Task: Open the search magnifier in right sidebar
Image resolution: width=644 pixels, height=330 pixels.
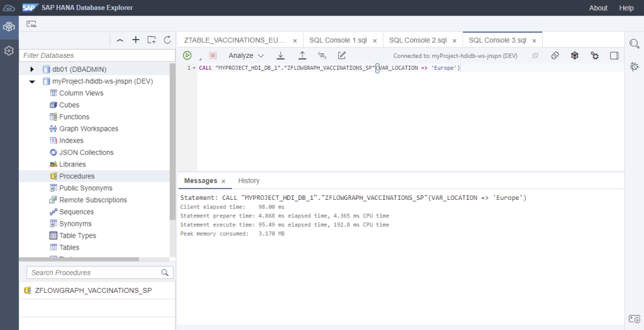Action: pos(634,44)
